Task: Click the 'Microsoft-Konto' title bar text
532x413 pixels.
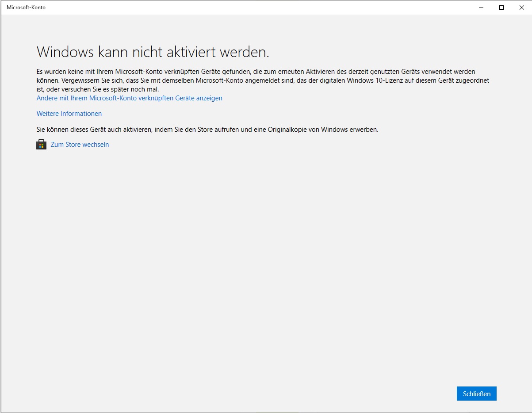Action: coord(26,8)
